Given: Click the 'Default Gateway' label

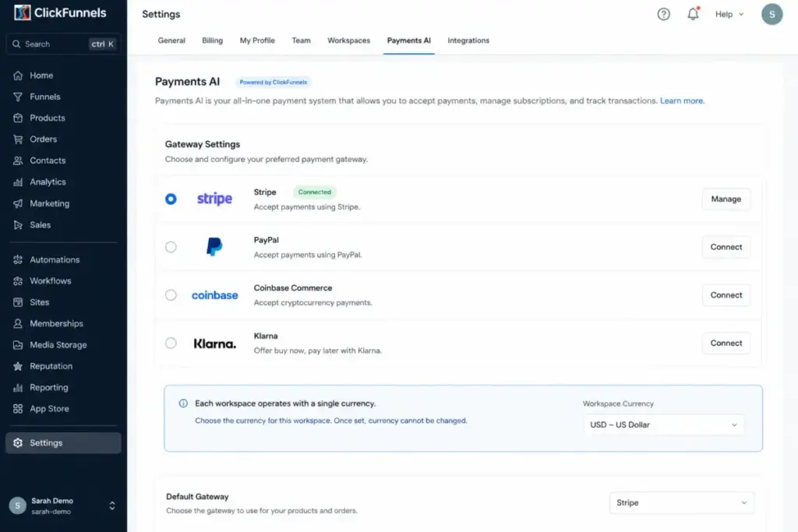Looking at the screenshot, I should [197, 496].
